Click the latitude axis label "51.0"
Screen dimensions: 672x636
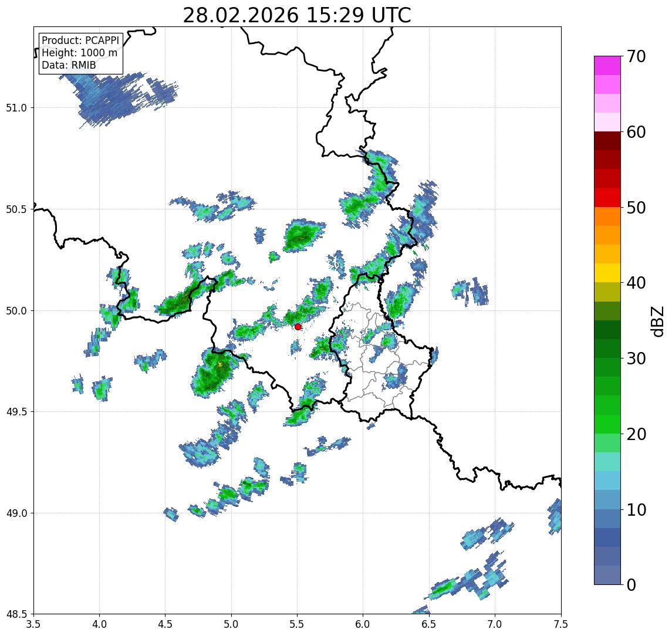[x=16, y=108]
